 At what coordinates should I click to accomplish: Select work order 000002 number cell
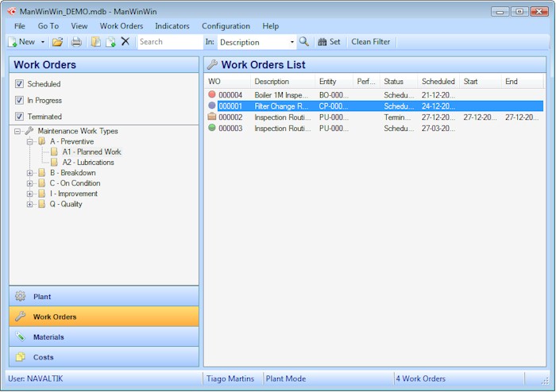coord(230,117)
